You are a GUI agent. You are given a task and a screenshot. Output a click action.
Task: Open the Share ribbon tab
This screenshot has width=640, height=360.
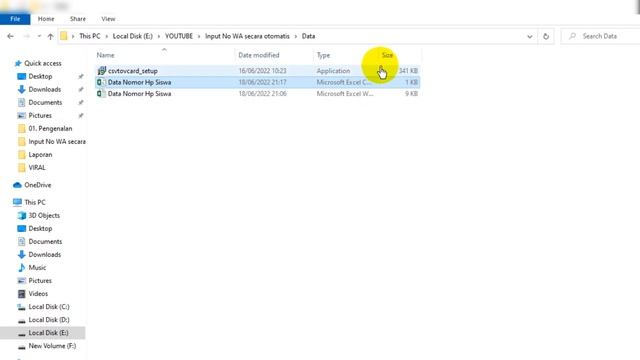coord(78,19)
